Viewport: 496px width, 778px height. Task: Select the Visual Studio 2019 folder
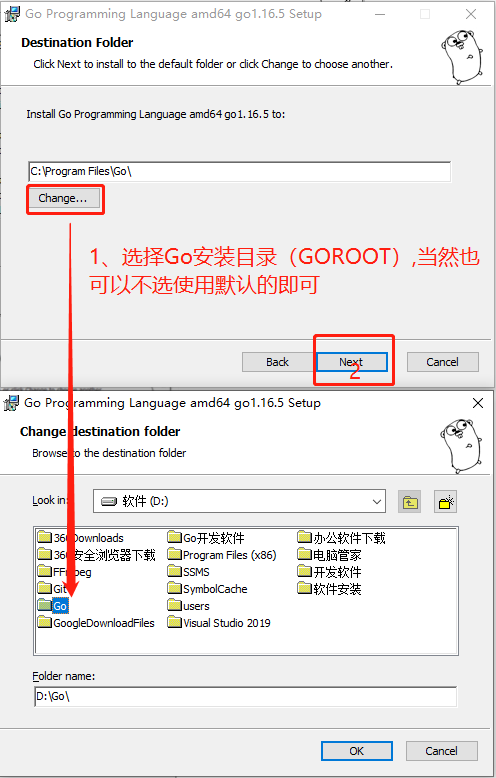(219, 623)
